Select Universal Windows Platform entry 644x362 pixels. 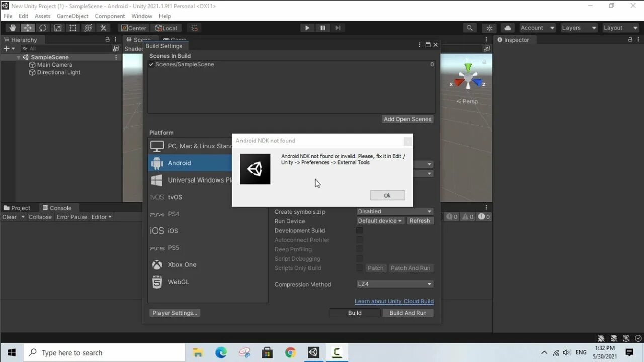click(190, 180)
